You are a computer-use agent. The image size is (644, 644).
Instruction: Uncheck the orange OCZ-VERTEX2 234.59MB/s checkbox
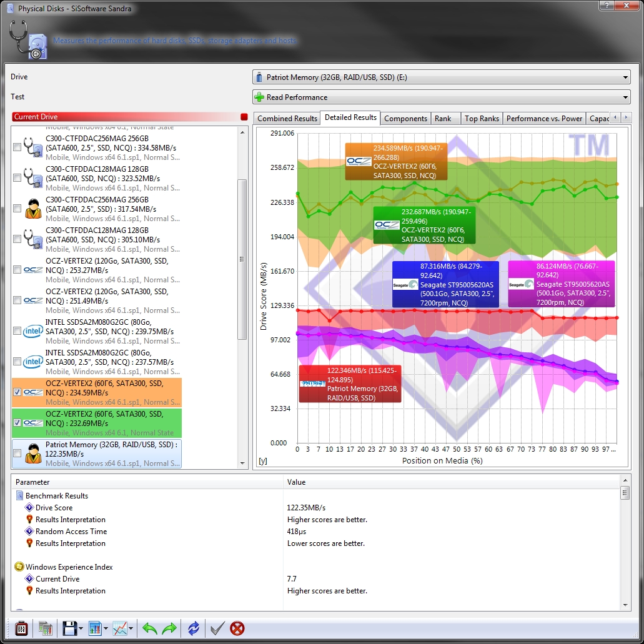coord(17,392)
